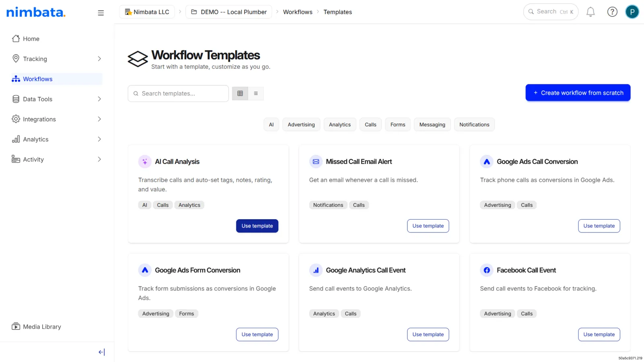Screen dimensions: 644x362
Task: Click the Google Analytics Call Event icon
Action: point(316,270)
